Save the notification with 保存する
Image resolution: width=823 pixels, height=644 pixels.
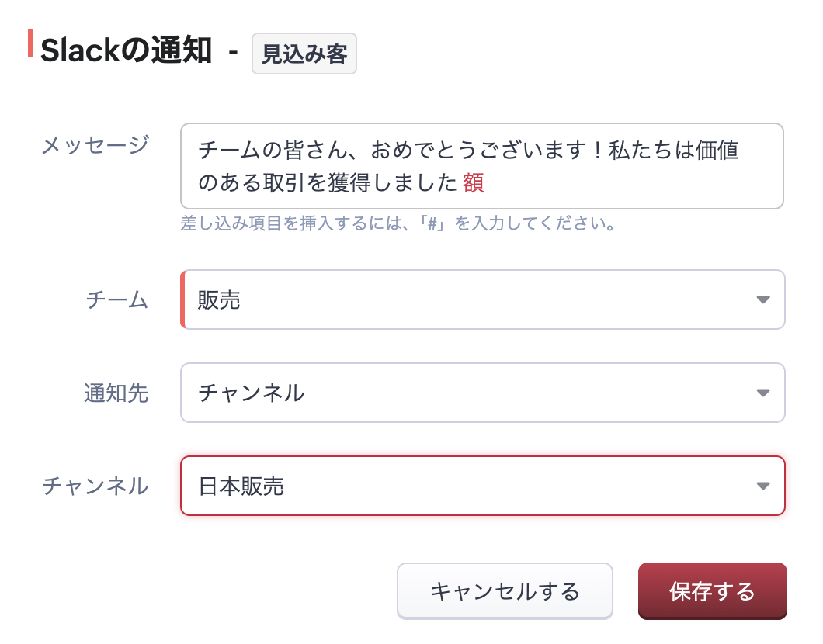click(x=712, y=591)
